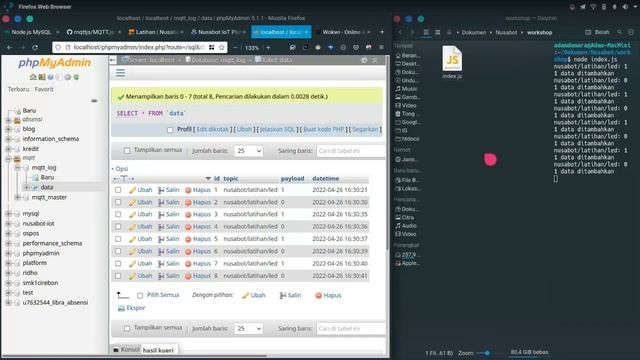Click Hapus for row id 3
This screenshot has height=360, width=640.
coord(198,214)
